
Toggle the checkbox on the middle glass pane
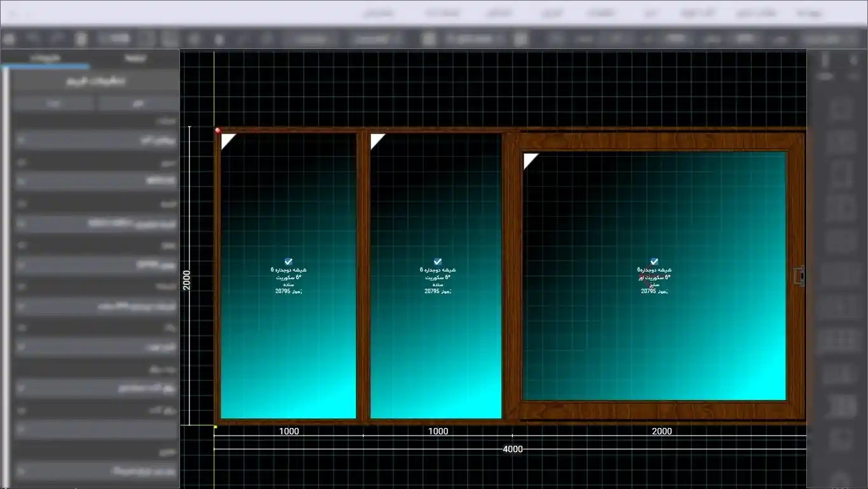coord(438,261)
